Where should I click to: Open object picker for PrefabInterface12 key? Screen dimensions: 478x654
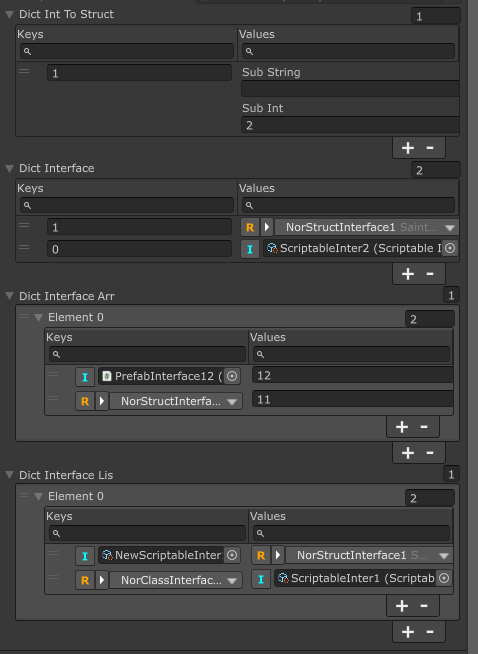coord(232,376)
